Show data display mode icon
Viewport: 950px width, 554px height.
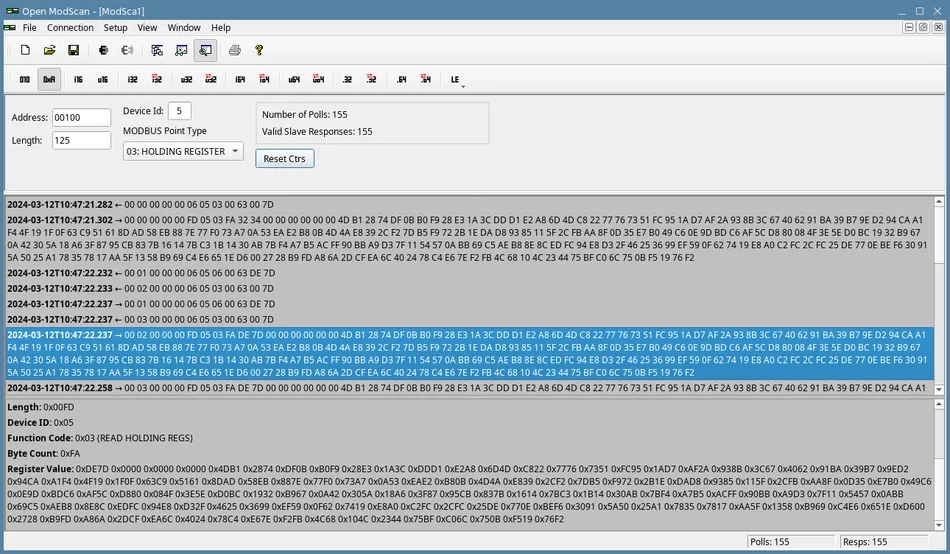pos(181,50)
